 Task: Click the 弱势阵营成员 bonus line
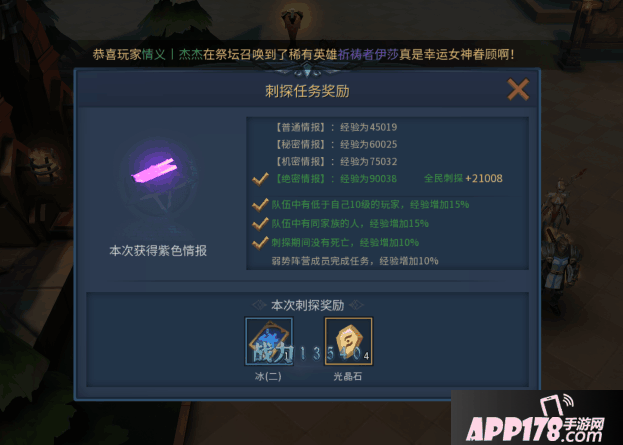[355, 261]
